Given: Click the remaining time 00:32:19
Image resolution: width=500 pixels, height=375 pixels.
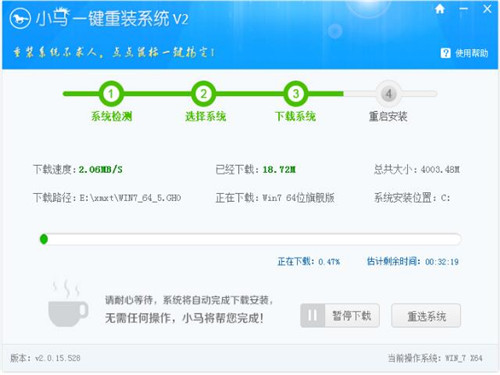Looking at the screenshot, I should 442,262.
